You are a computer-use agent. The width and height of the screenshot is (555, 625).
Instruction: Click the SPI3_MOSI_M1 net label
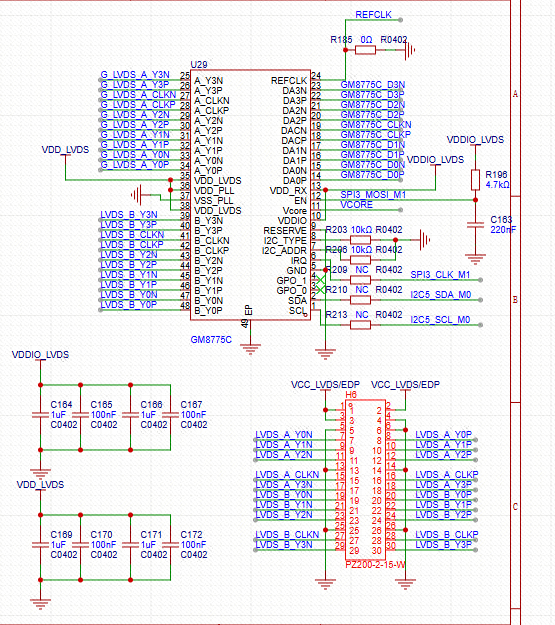[x=373, y=195]
